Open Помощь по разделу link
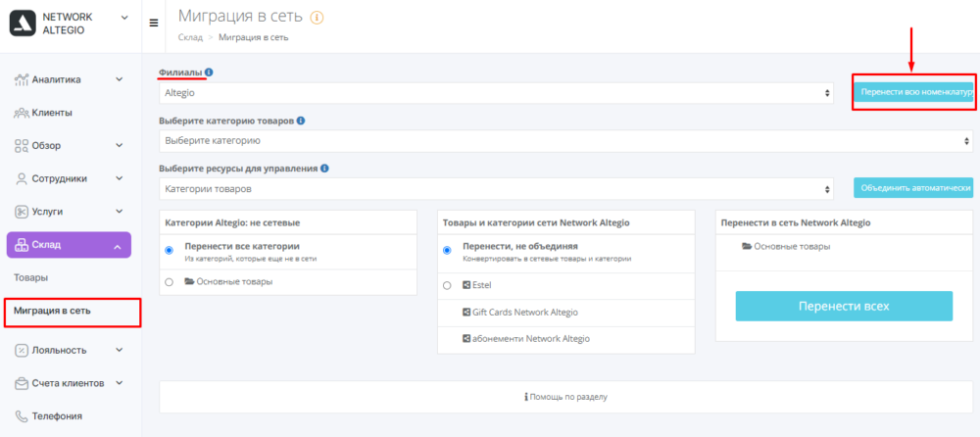980x437 pixels. (565, 397)
